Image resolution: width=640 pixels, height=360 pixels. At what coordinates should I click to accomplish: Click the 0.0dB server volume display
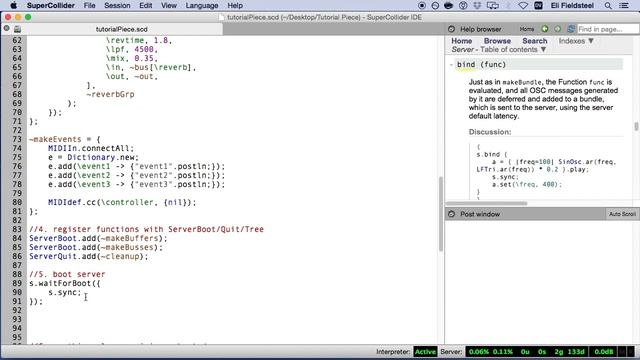pyautogui.click(x=603, y=351)
